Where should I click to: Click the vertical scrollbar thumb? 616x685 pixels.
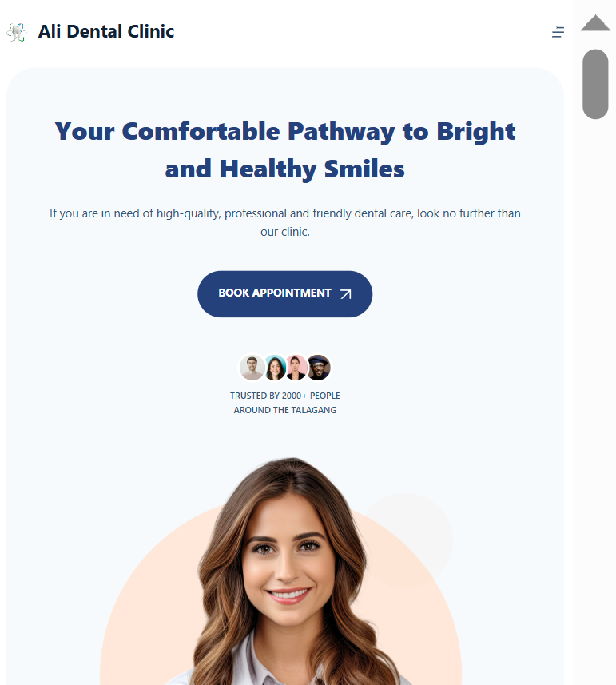click(595, 84)
